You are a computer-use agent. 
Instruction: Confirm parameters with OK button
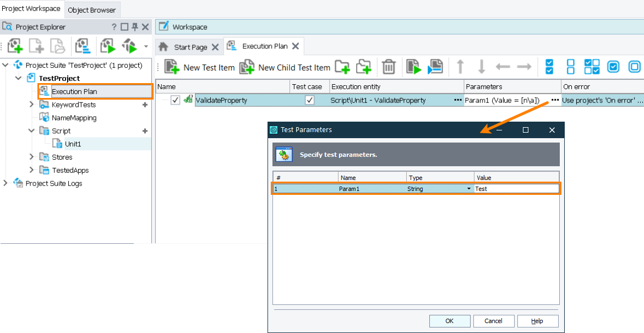pos(449,321)
